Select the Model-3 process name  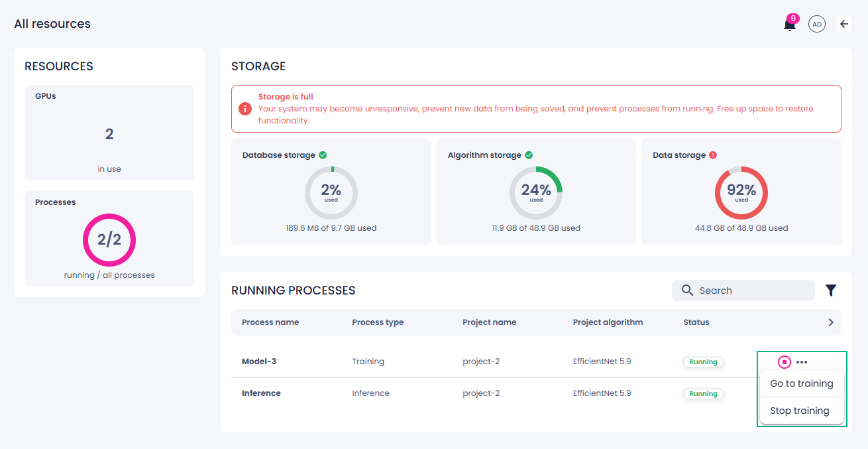259,361
